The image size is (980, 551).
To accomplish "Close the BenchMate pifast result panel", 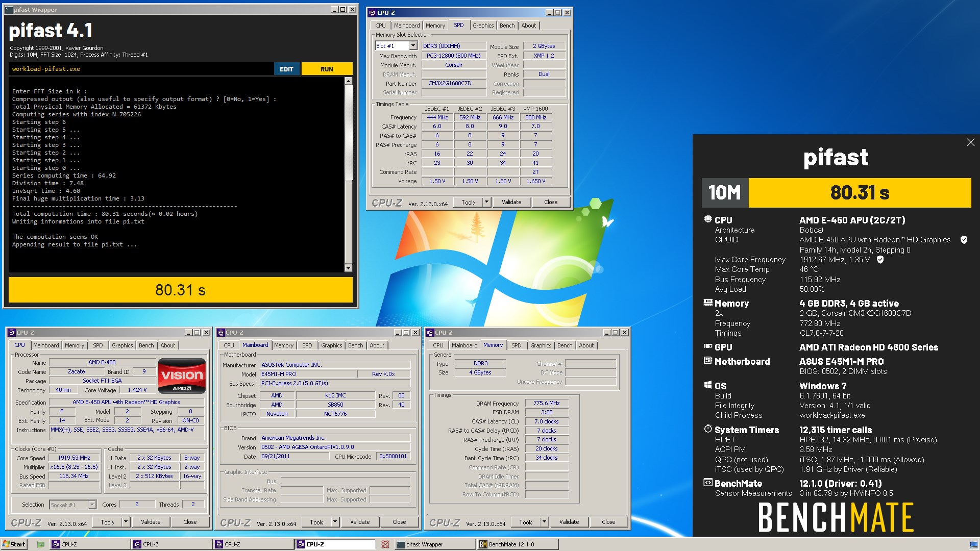I will click(x=970, y=143).
